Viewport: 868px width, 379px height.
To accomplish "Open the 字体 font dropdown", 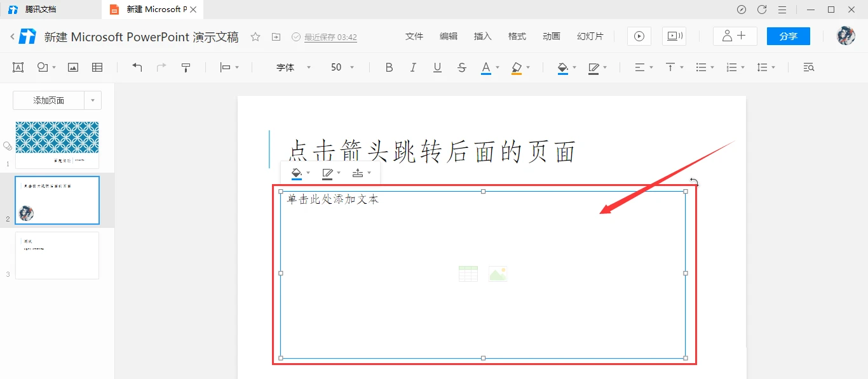I will (x=293, y=67).
